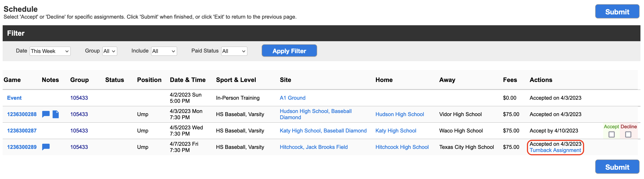Visit Hitchcock, Jack Brooks Field site link

tap(314, 147)
